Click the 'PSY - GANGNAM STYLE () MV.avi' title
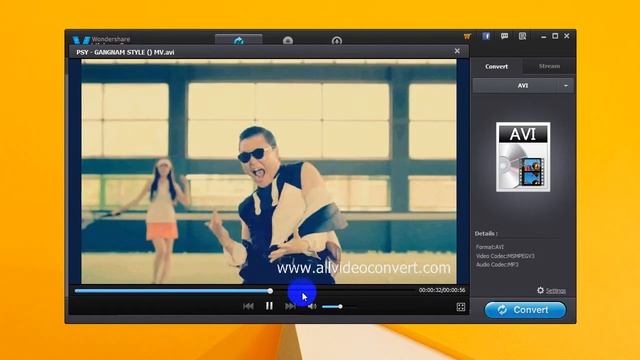 [x=125, y=52]
